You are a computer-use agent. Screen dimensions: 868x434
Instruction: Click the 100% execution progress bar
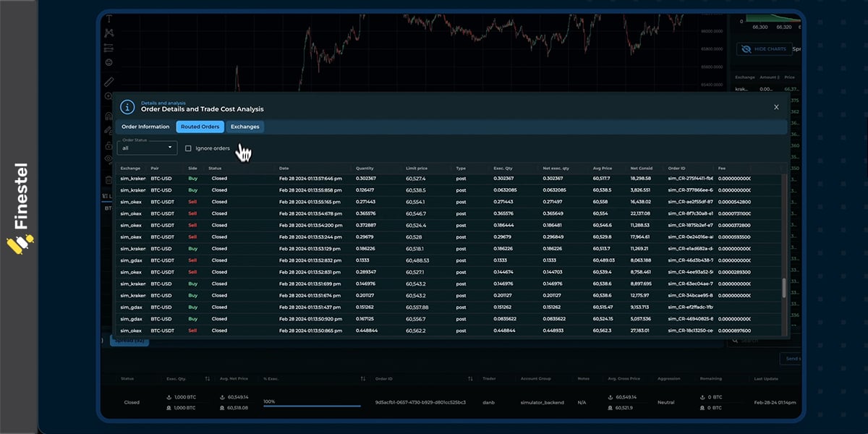tap(311, 406)
